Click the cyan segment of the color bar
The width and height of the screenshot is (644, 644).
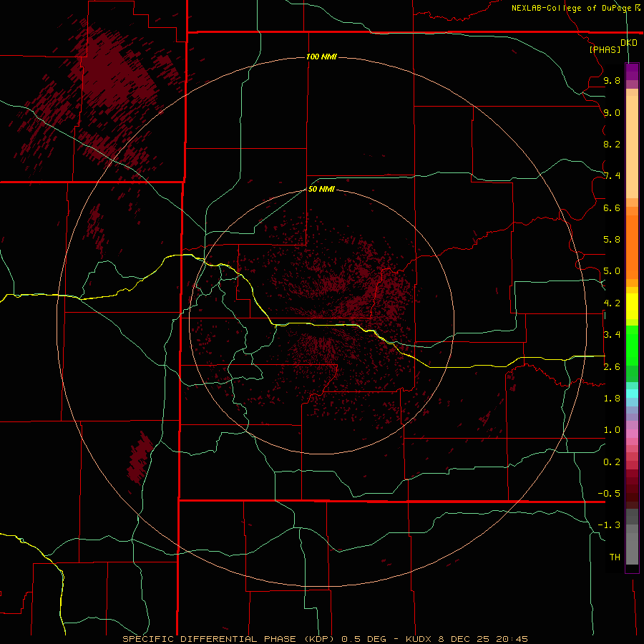pyautogui.click(x=632, y=394)
